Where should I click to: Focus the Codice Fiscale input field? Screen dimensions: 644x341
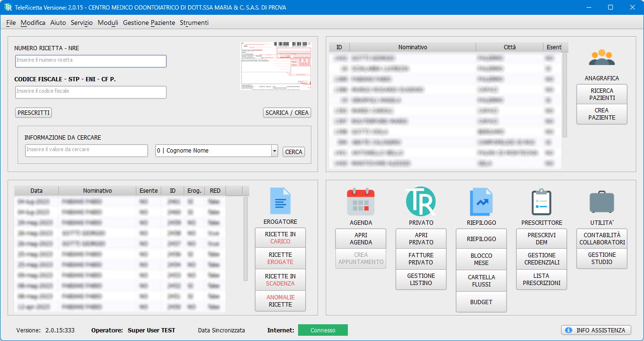91,92
